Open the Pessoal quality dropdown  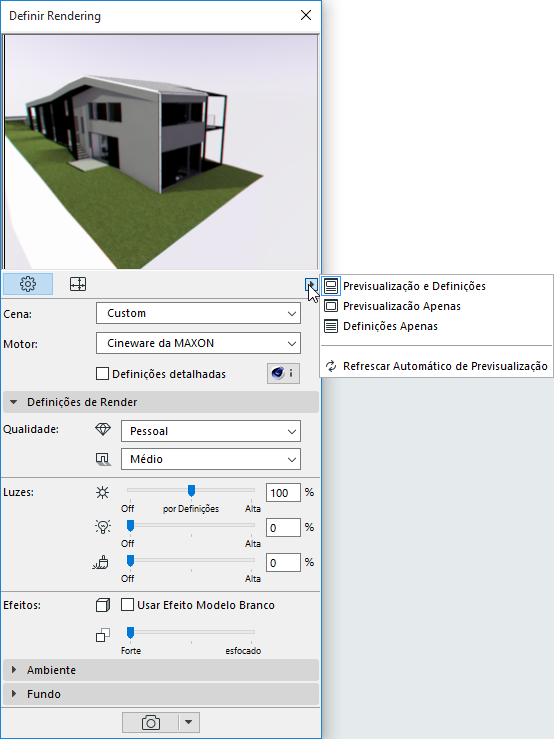point(211,431)
